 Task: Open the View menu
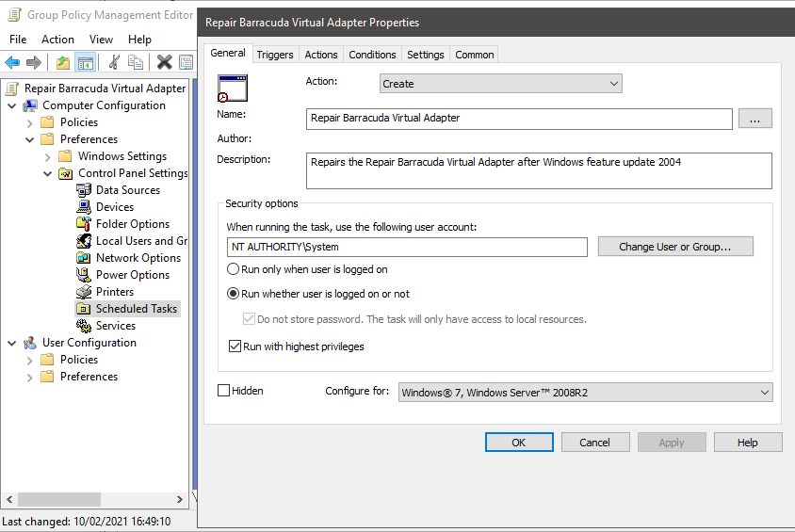(x=101, y=40)
